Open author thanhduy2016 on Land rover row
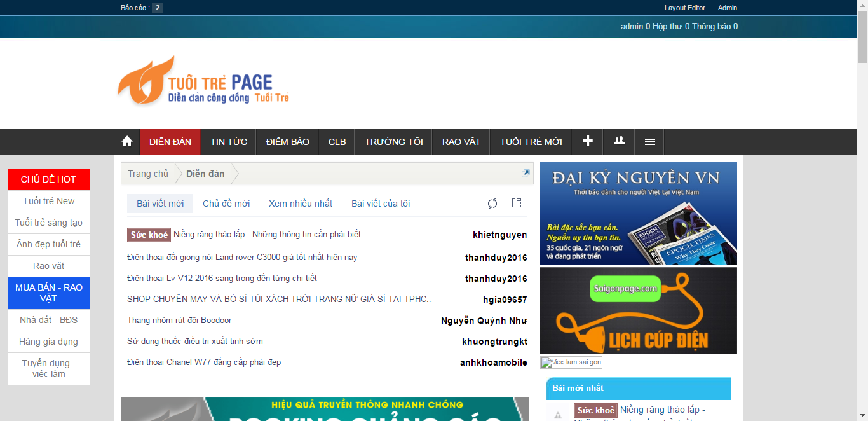Viewport: 868px width, 421px height. pyautogui.click(x=496, y=258)
